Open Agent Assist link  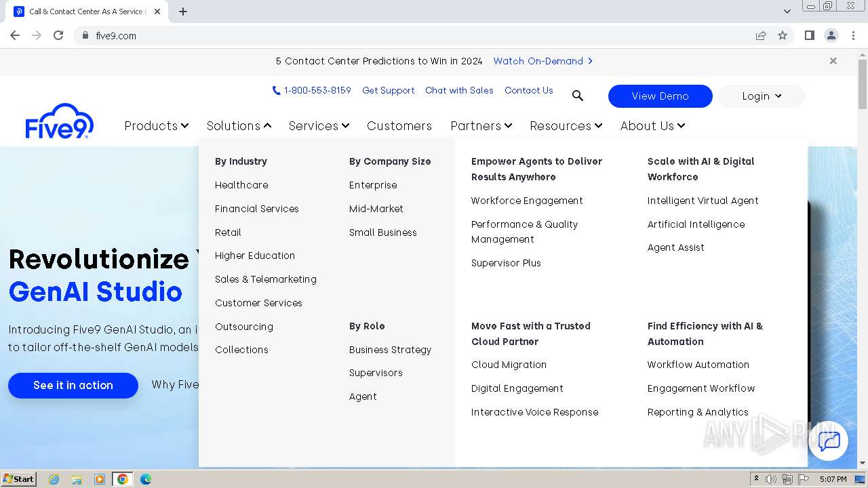coord(676,247)
